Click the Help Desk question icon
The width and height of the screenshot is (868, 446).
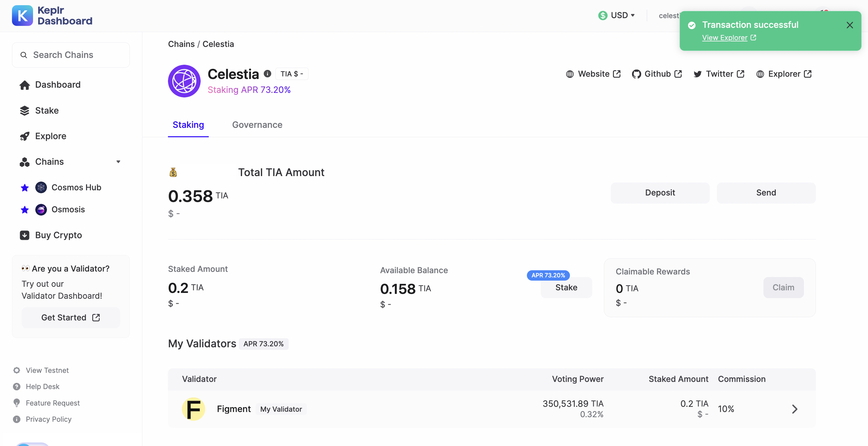[x=17, y=387]
